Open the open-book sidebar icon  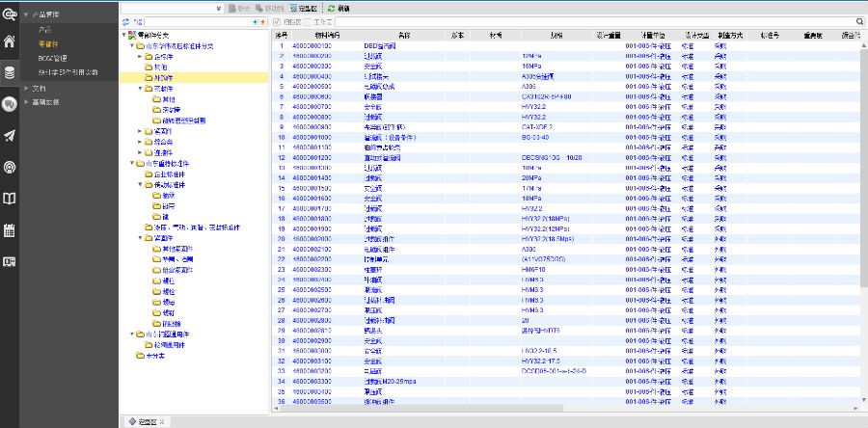[x=10, y=199]
